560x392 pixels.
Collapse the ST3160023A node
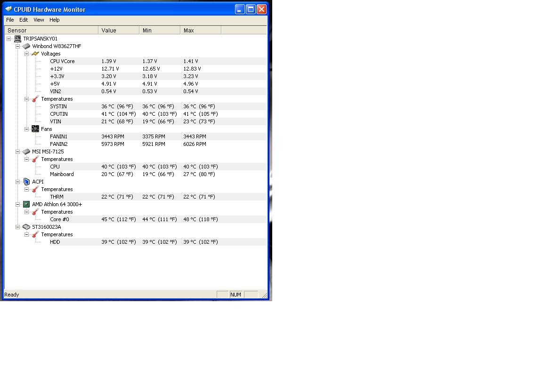pyautogui.click(x=17, y=227)
